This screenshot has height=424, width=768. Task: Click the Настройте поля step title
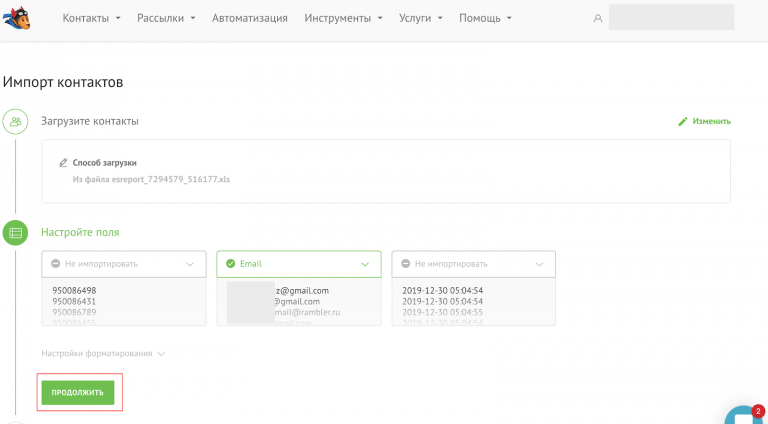click(x=80, y=232)
